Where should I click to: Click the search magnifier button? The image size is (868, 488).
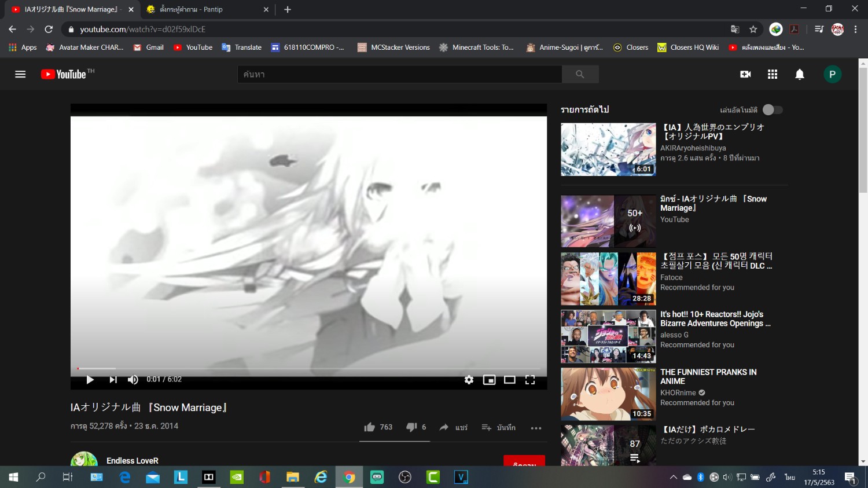click(x=580, y=74)
